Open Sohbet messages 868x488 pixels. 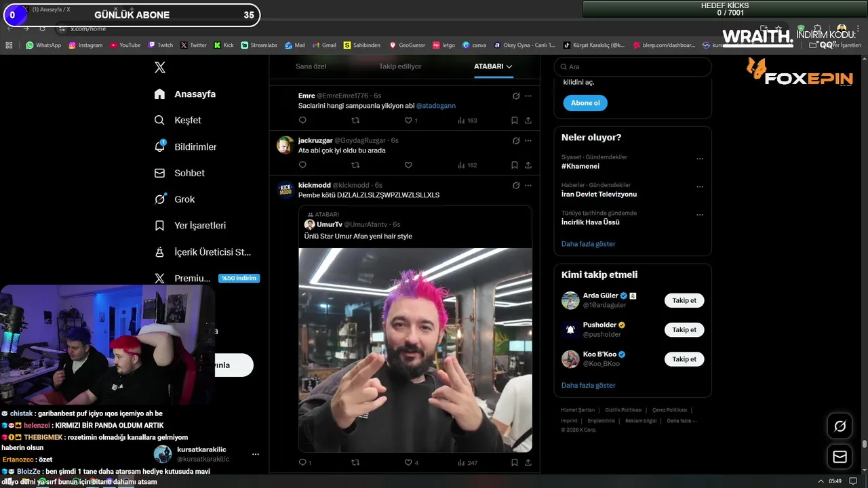(179, 173)
